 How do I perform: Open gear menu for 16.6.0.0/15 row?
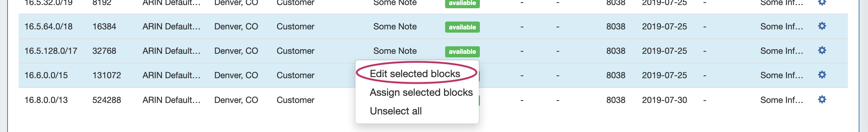pos(822,75)
